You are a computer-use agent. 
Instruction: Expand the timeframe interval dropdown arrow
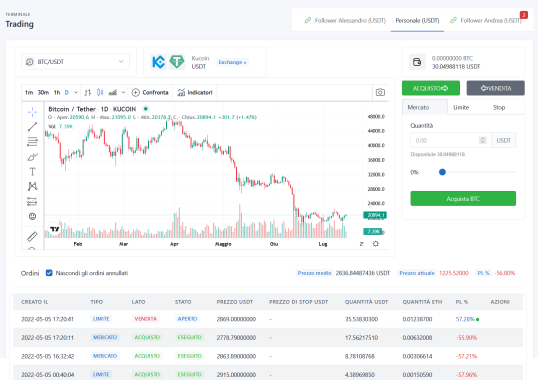tap(76, 92)
